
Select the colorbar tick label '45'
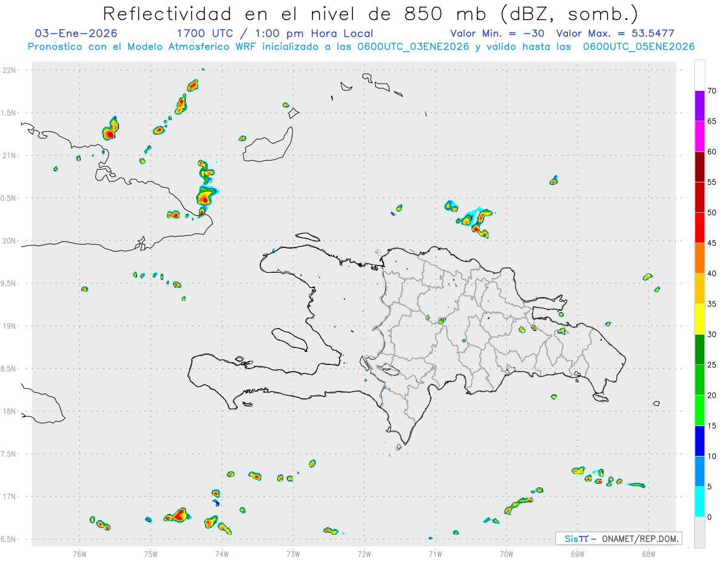point(712,243)
